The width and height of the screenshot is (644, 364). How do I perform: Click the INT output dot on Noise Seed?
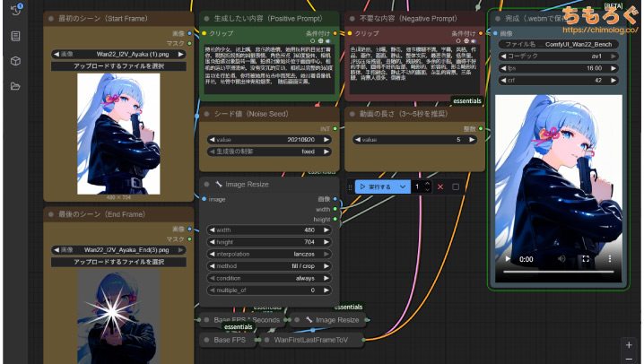(335, 129)
